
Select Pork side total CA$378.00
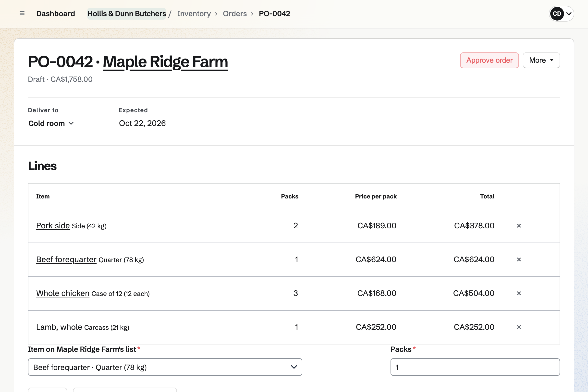pyautogui.click(x=474, y=226)
